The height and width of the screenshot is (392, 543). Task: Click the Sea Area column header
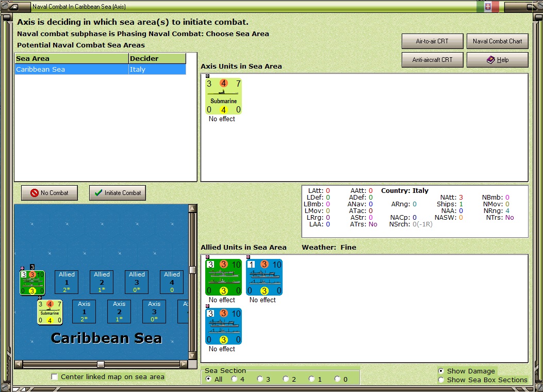click(72, 58)
